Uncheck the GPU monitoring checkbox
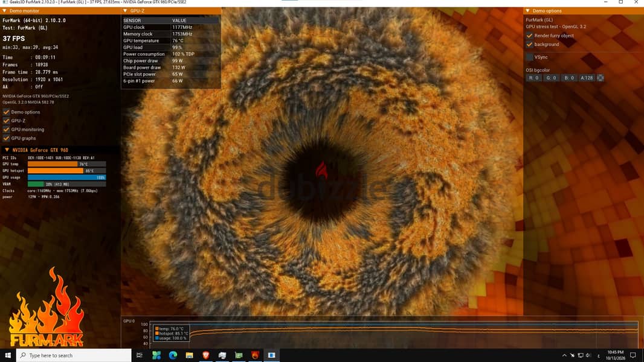This screenshot has width=644, height=362. pos(6,130)
